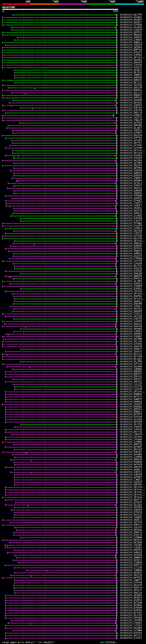Select hit label UniRef100_A9PGS2
Screen dimensions: 146x644
(x=131, y=98)
